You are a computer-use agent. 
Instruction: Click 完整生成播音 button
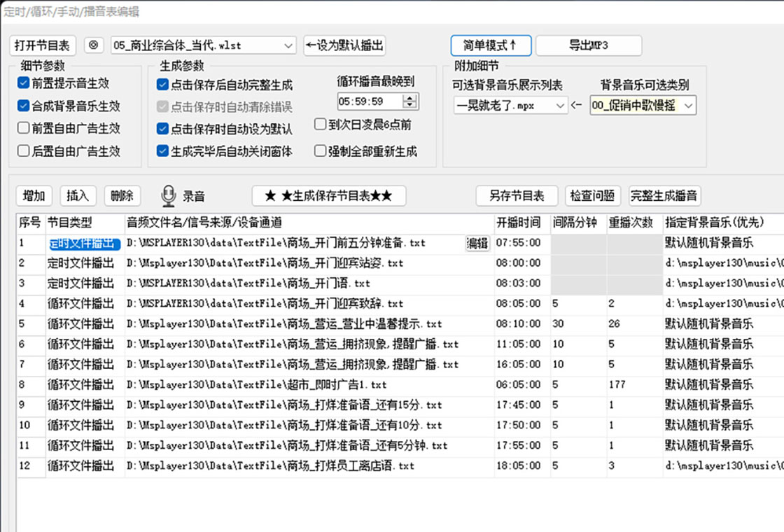664,195
